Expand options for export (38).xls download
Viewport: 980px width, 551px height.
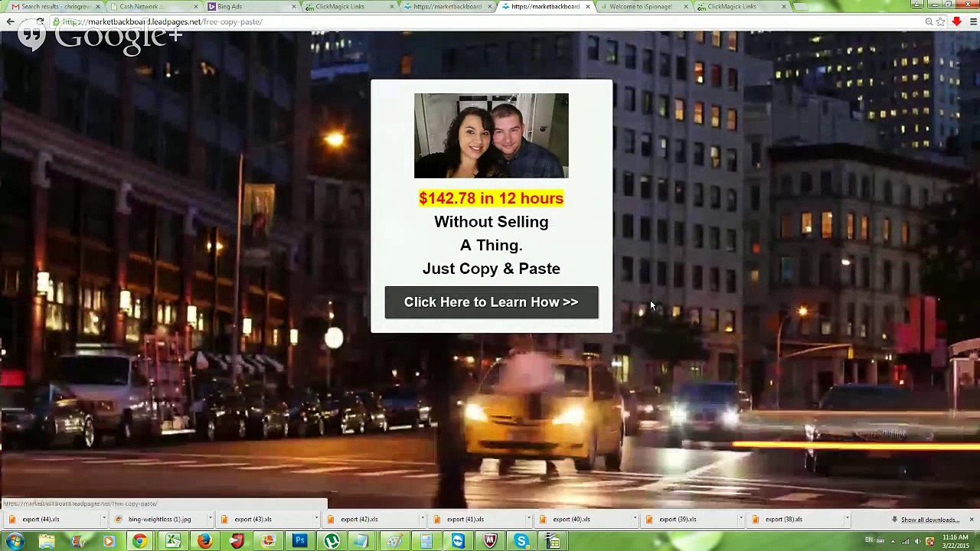point(847,520)
